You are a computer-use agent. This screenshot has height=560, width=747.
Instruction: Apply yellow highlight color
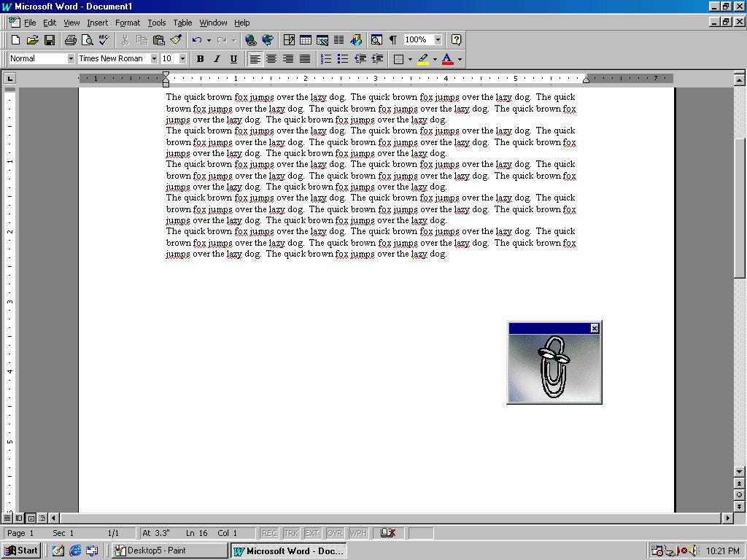423,58
